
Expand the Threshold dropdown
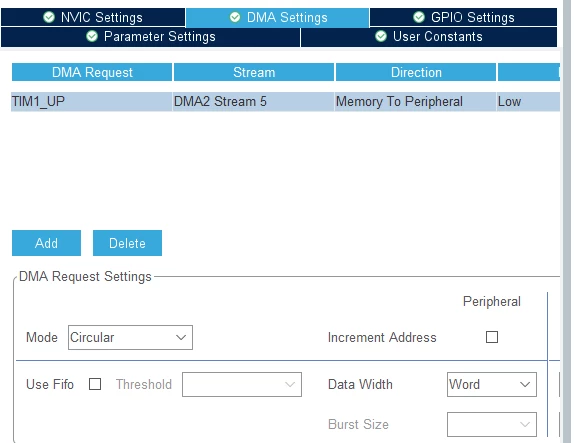[242, 384]
